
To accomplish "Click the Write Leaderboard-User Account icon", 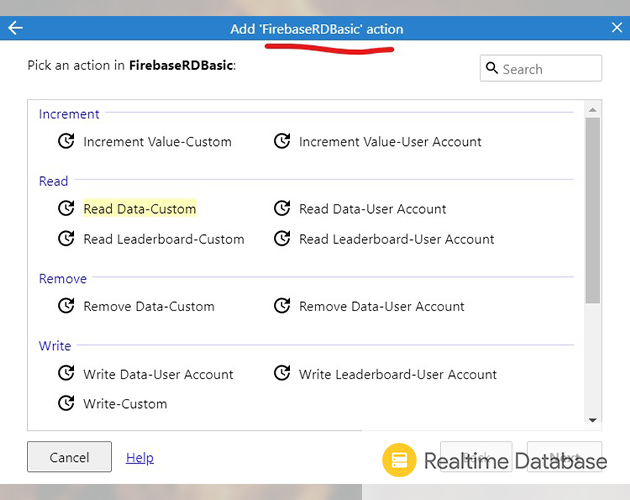I will point(282,374).
